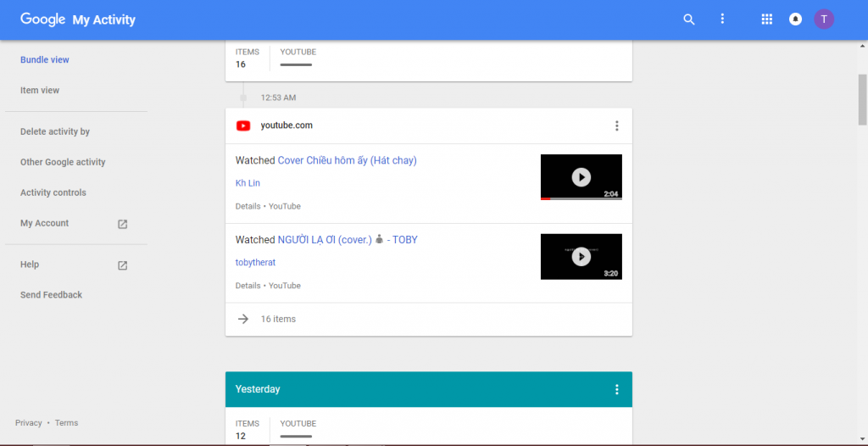Image resolution: width=868 pixels, height=446 pixels.
Task: Click the page vertical scrollbar thumb
Action: click(862, 100)
